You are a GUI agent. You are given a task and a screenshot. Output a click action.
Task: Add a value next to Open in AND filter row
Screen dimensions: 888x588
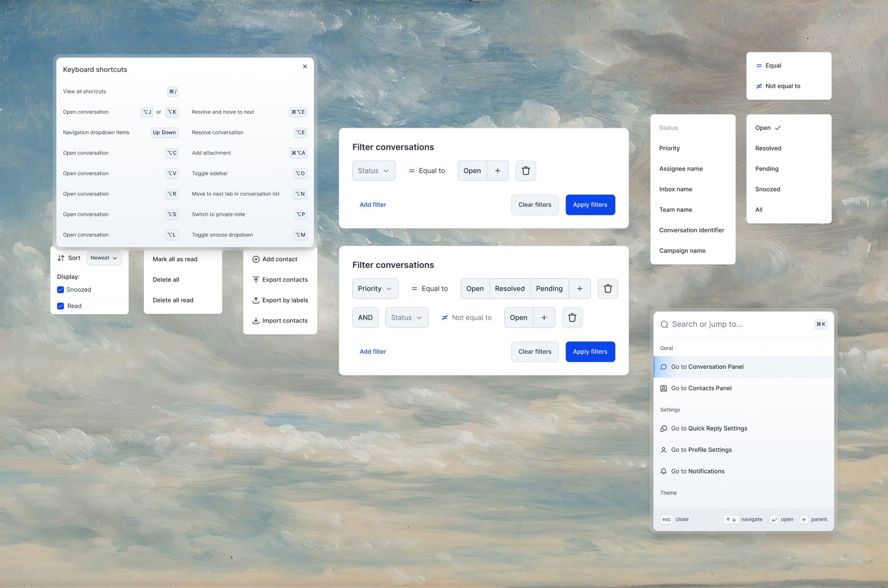click(544, 318)
